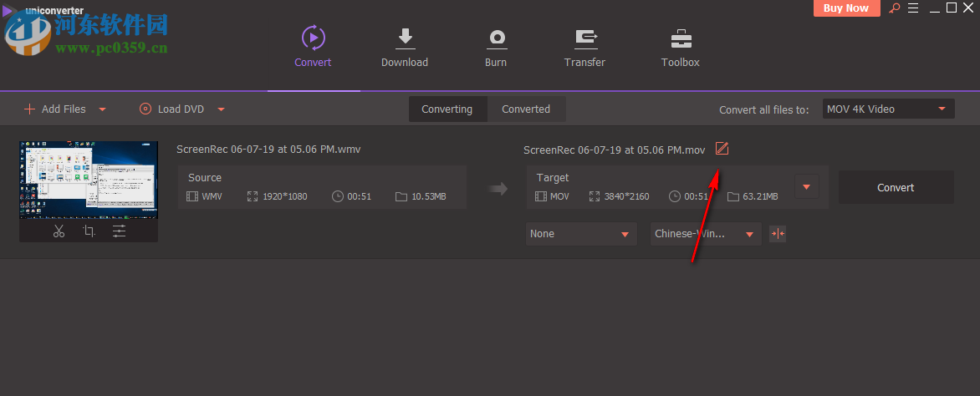Open the crop tool under thumbnail
980x396 pixels.
pos(89,231)
